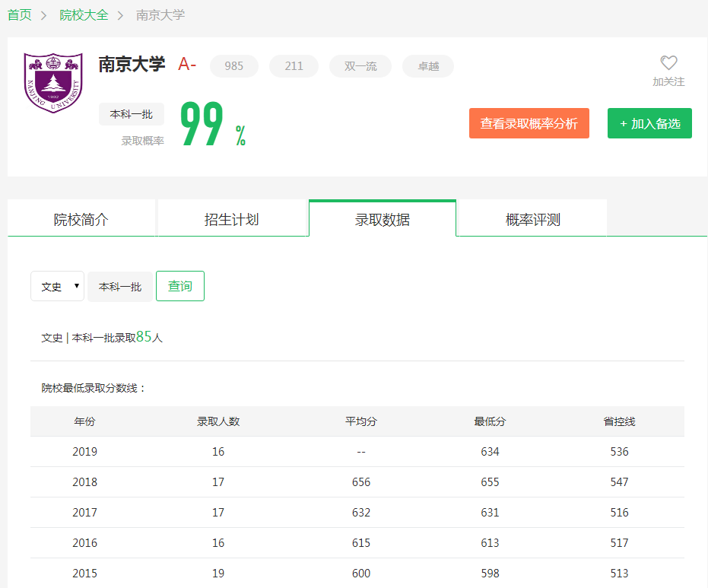Open the 概率评测 tab

click(533, 220)
